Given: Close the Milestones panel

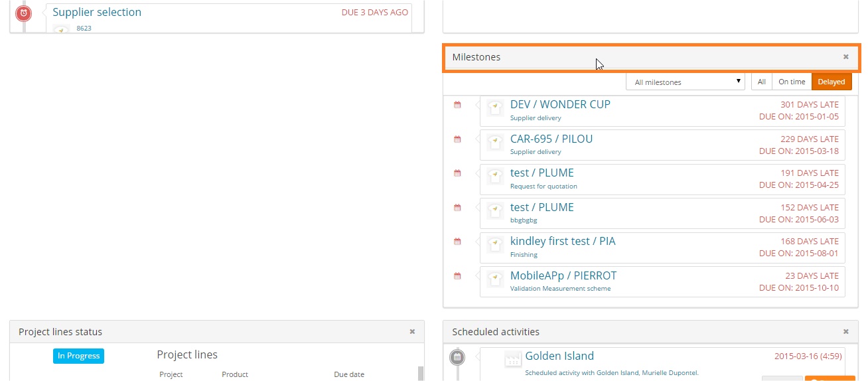Looking at the screenshot, I should pos(845,57).
